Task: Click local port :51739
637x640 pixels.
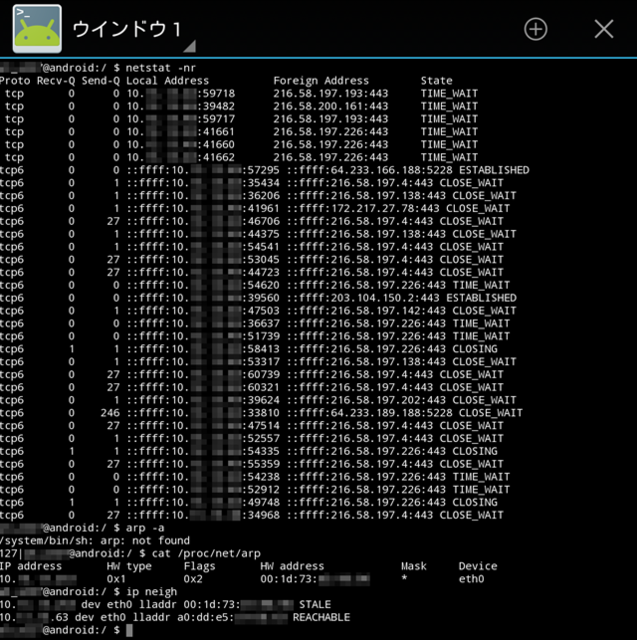Action: tap(261, 336)
